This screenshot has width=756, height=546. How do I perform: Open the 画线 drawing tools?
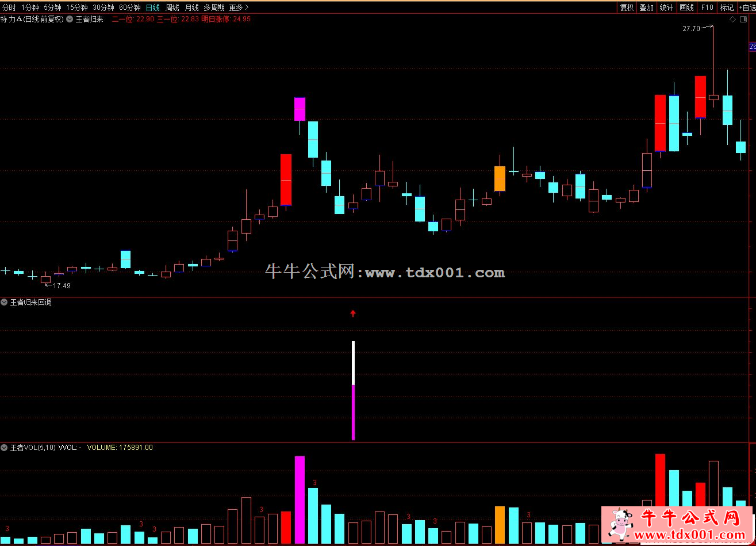686,7
